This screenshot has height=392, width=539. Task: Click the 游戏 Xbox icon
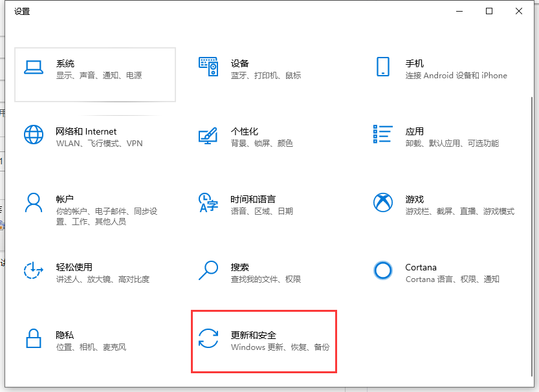pyautogui.click(x=383, y=202)
